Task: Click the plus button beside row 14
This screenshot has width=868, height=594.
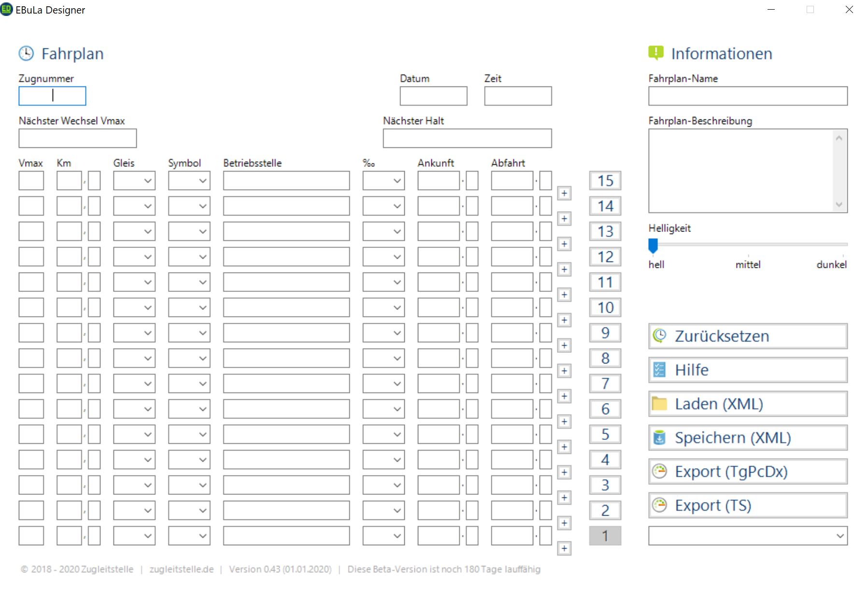Action: [564, 218]
